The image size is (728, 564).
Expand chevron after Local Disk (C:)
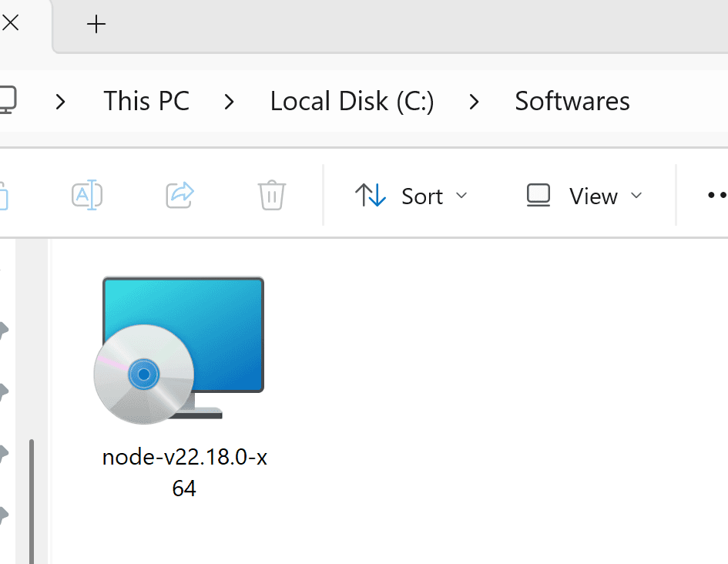tap(474, 102)
